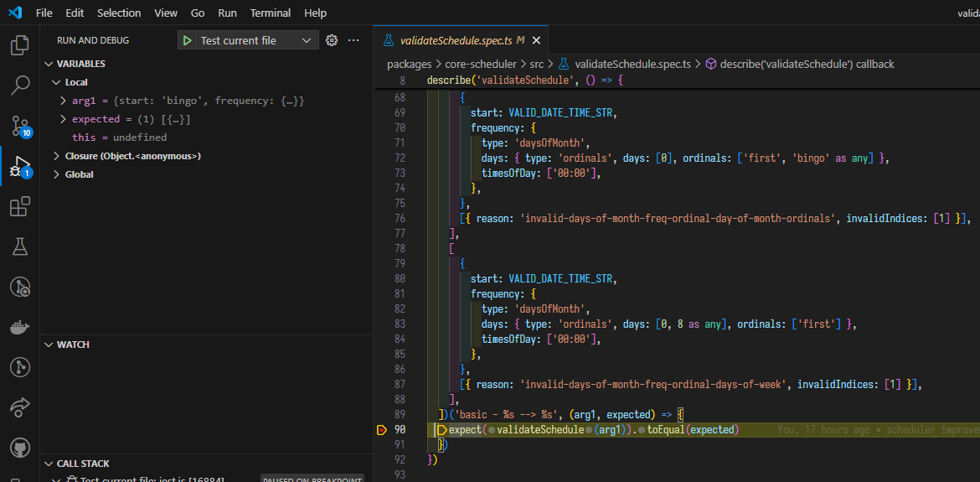
Task: Click 'core-scheduler' in the breadcrumb path
Action: coord(480,64)
